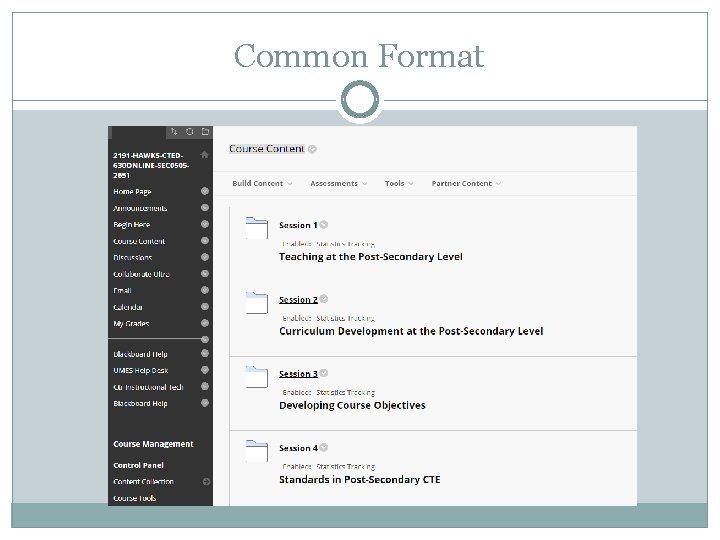Click arrow icon beside Content Collection

pyautogui.click(x=206, y=482)
